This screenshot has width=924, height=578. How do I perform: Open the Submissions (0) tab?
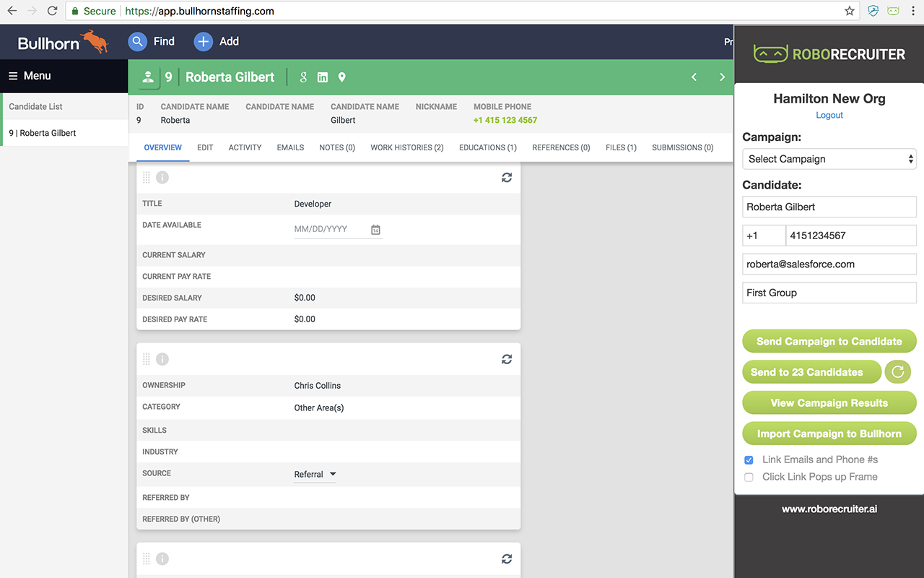point(683,147)
